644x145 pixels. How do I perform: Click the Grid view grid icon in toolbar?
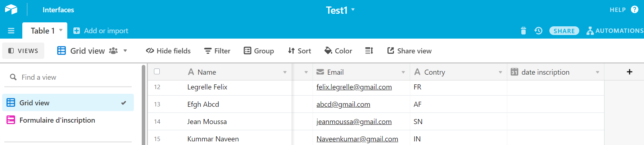[x=62, y=51]
